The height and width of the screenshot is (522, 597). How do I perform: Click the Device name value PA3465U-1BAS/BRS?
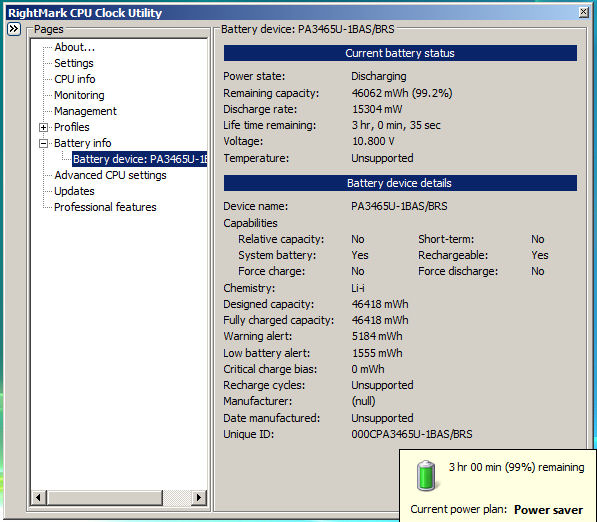click(399, 206)
